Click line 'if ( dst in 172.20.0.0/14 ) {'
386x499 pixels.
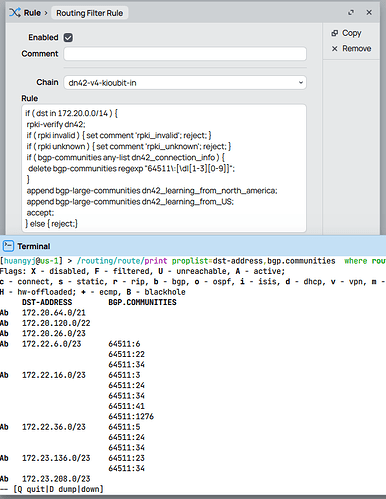pyautogui.click(x=71, y=113)
